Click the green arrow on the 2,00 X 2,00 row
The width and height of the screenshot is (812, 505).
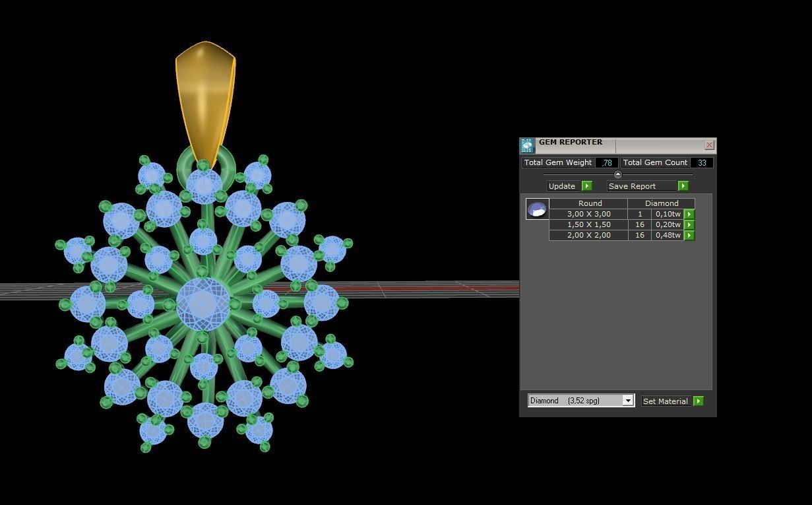pyautogui.click(x=689, y=235)
